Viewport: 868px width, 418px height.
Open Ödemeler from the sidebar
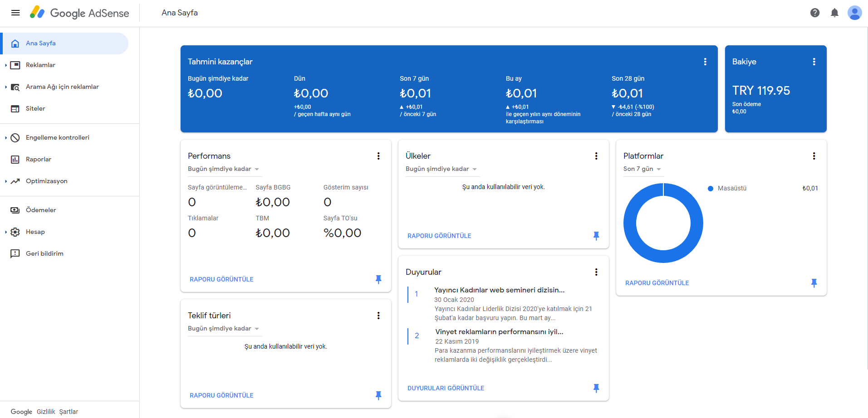(x=41, y=210)
